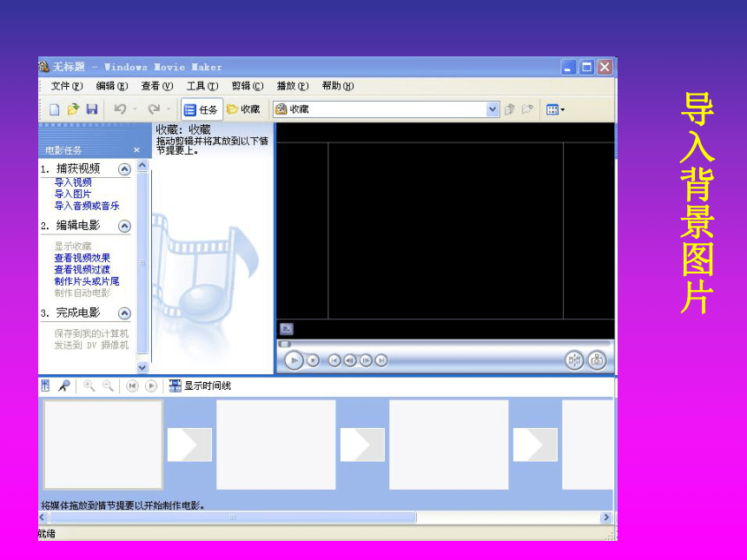Open the views dropdown button in toolbar
Viewport: 747px width, 560px height.
coord(555,110)
